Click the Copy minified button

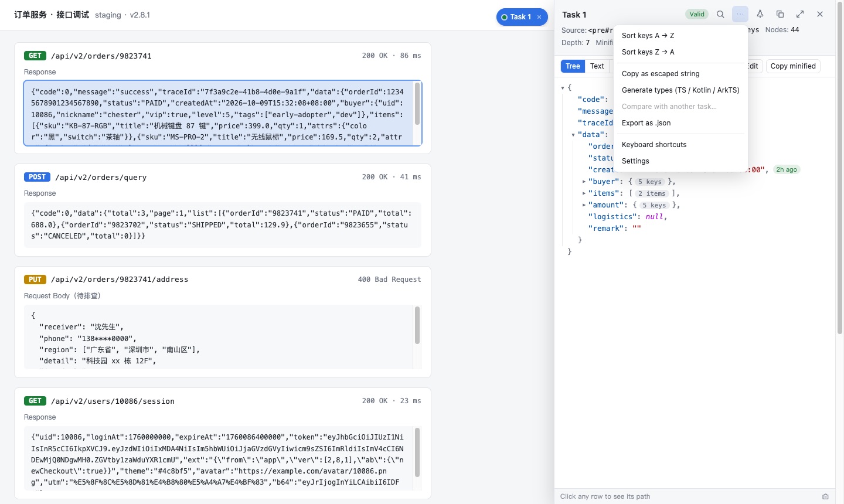(x=793, y=66)
